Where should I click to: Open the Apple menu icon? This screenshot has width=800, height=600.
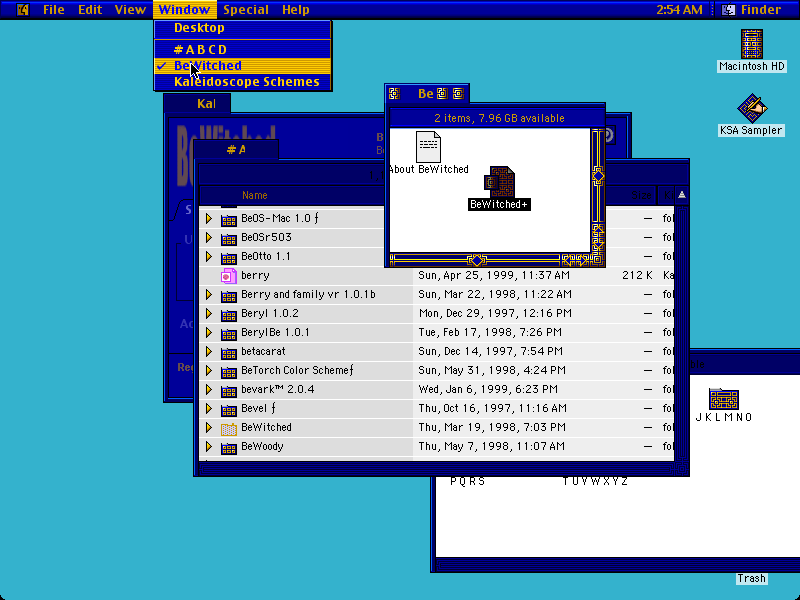(23, 10)
